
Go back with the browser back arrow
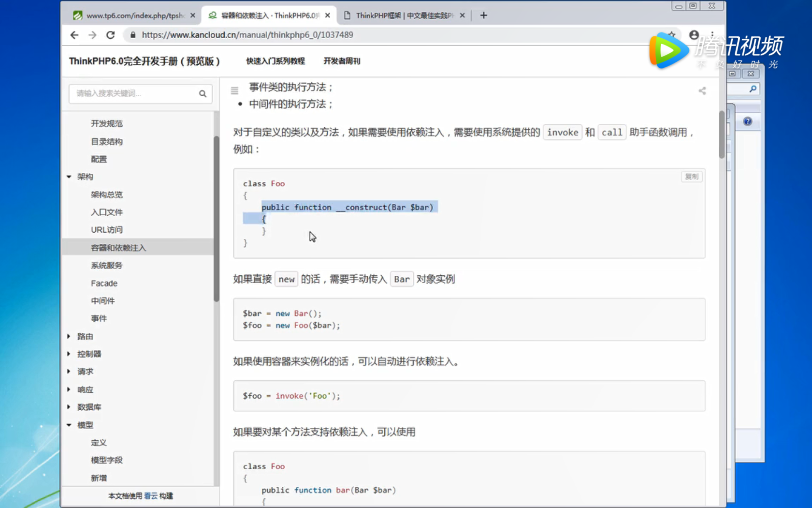click(x=74, y=35)
